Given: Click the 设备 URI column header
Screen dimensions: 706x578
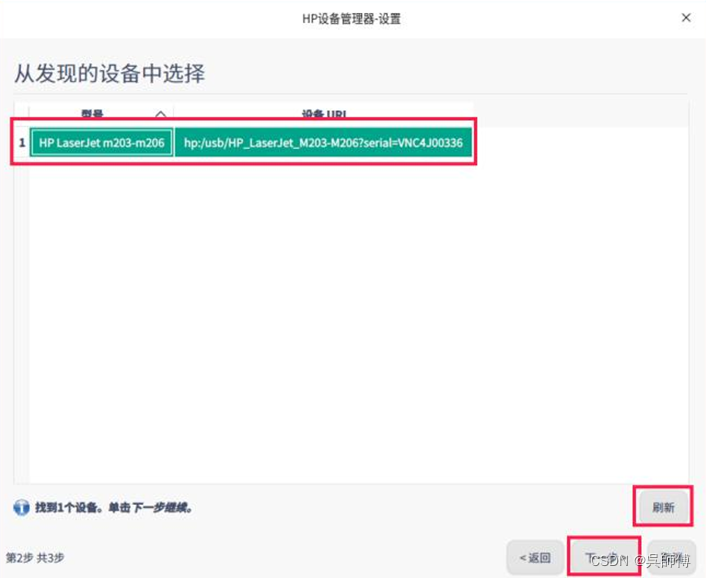Looking at the screenshot, I should [x=323, y=113].
